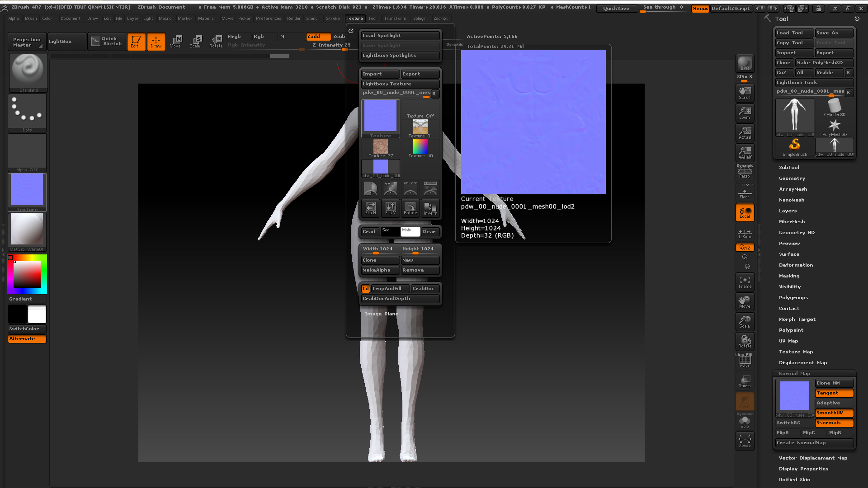Click the Invers texture icon
The width and height of the screenshot is (868, 488).
[430, 208]
